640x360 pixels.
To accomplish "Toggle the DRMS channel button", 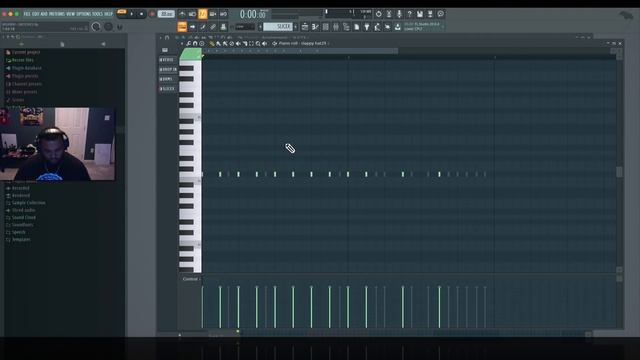I will click(167, 79).
